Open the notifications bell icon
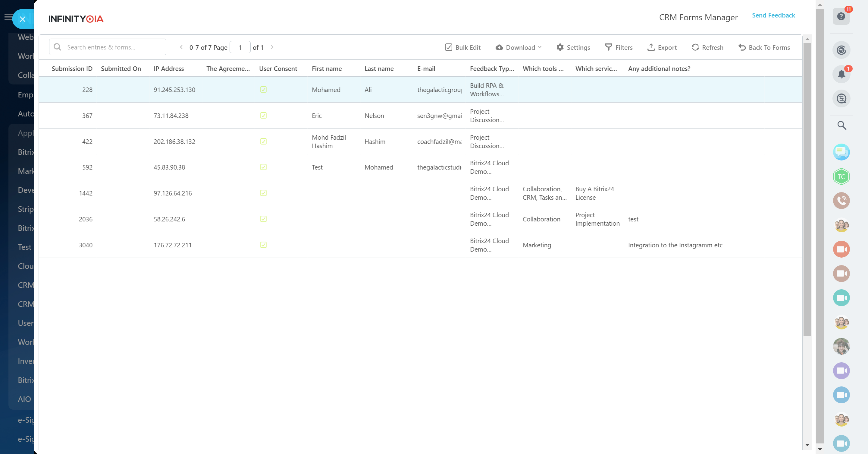 point(841,74)
